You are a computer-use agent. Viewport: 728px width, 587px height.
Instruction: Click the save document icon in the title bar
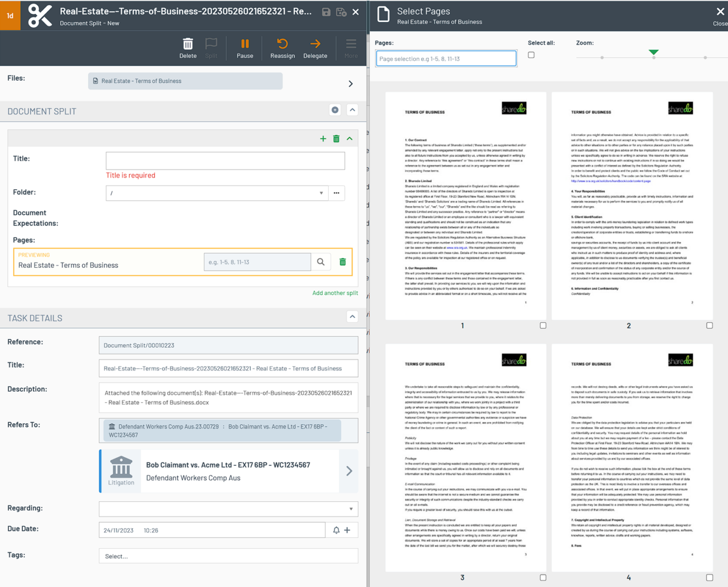coord(326,11)
